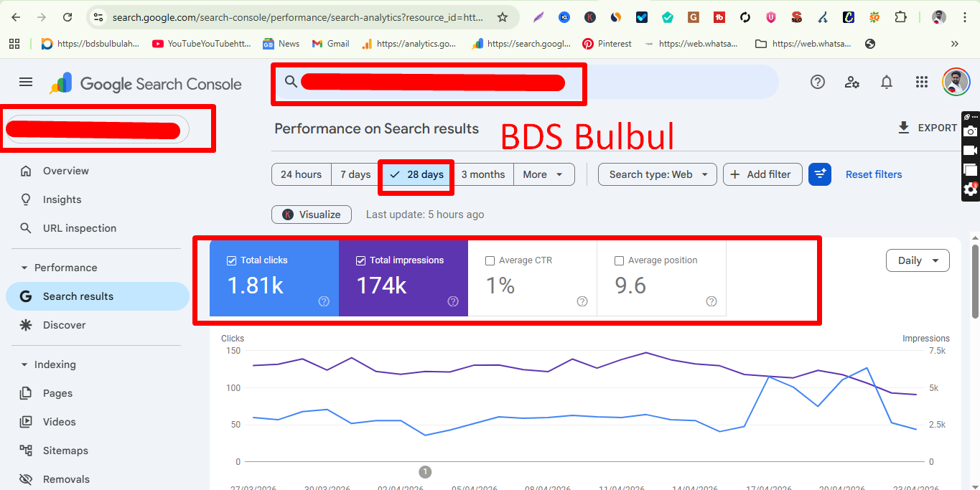Toggle the sidebar with the hamburger icon
The image size is (980, 490).
25,82
